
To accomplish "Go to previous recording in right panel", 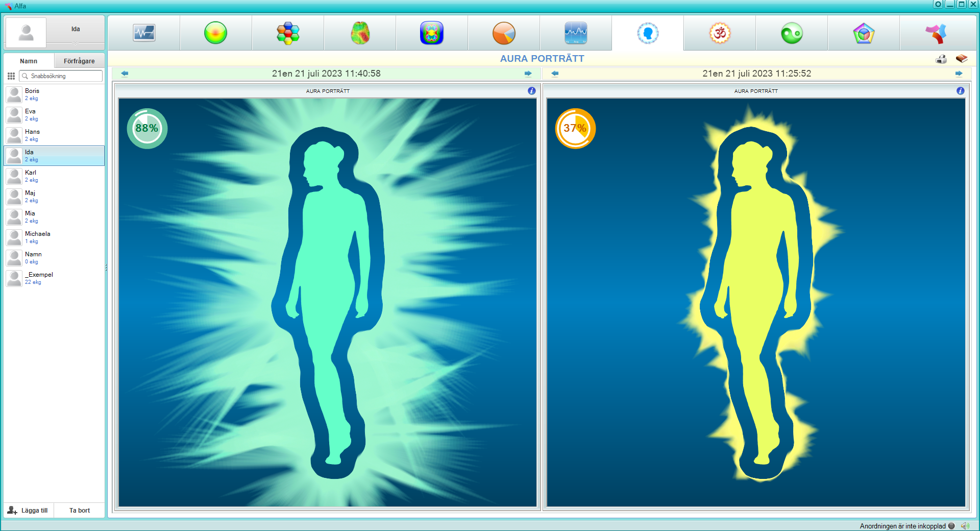I will point(555,74).
